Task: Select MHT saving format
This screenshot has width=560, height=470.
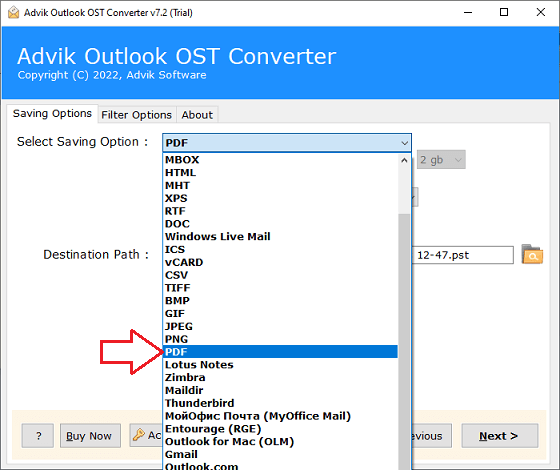Action: click(280, 185)
